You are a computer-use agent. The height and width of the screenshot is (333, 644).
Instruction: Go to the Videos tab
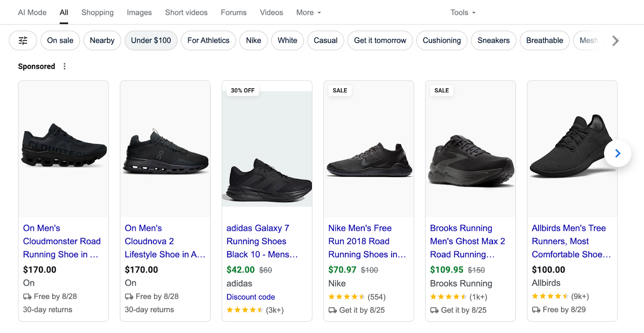point(271,12)
